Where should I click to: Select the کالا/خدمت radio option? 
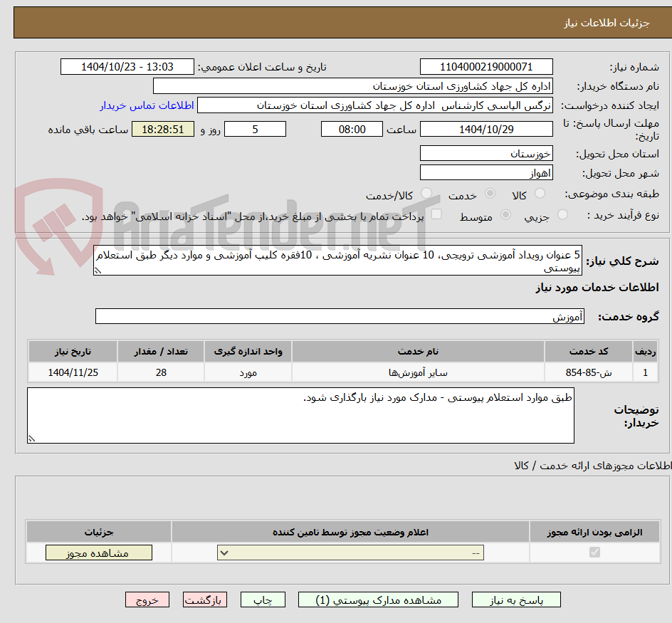(426, 193)
